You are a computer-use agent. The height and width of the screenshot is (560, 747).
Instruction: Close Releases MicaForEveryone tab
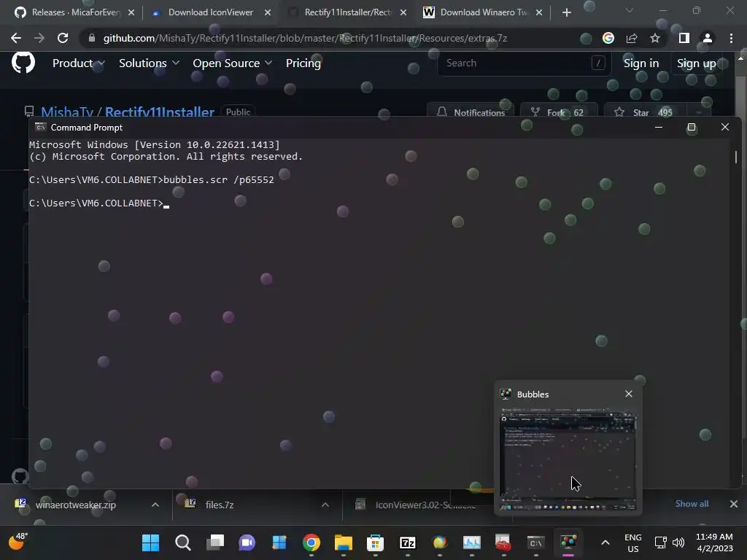point(131,12)
